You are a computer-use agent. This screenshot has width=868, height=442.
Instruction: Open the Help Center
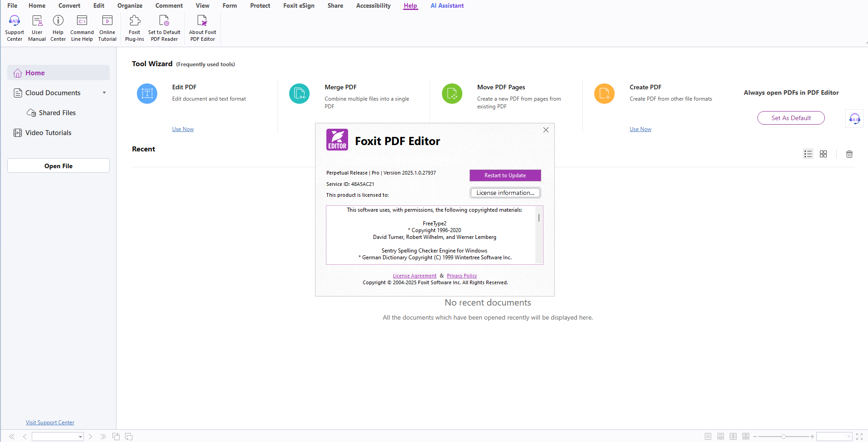coord(58,28)
